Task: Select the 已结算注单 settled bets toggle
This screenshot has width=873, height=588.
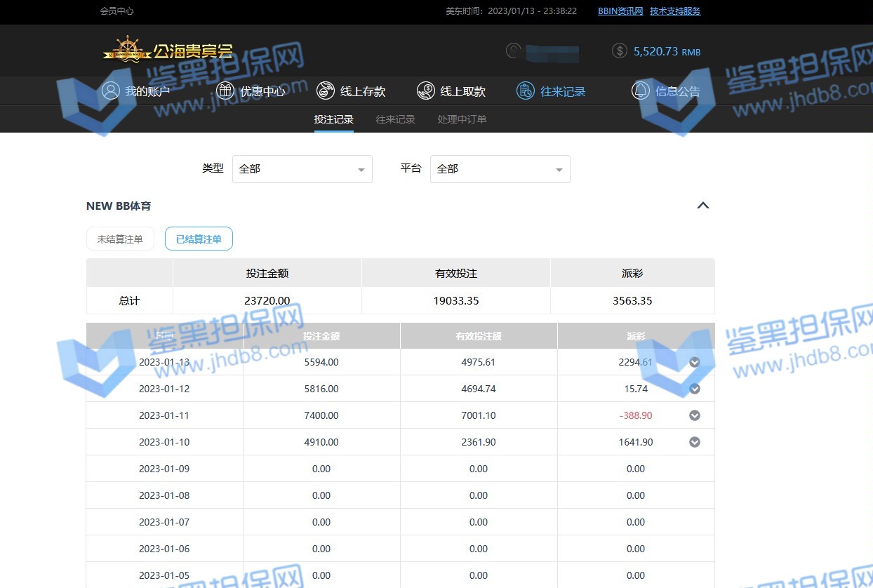Action: [x=199, y=239]
